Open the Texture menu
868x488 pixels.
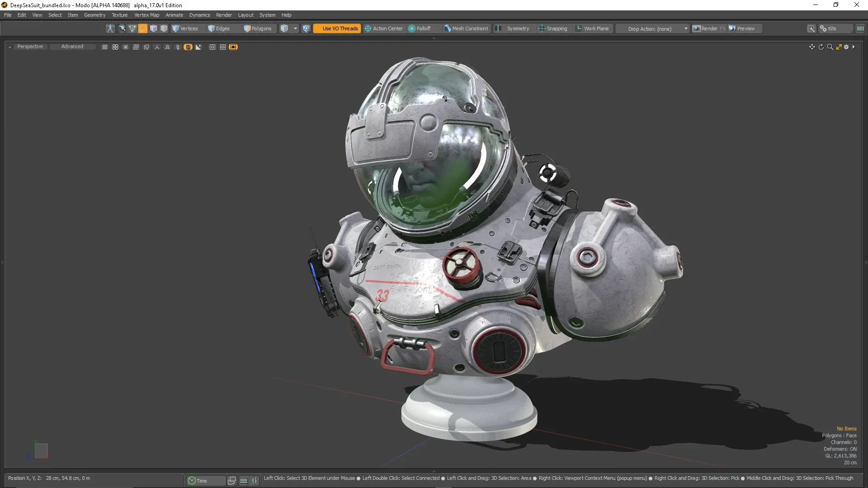pos(120,15)
